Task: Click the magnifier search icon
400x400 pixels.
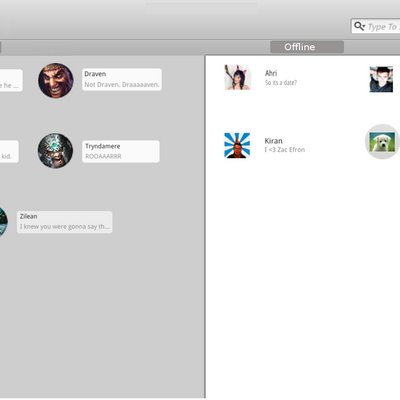Action: pos(359,26)
